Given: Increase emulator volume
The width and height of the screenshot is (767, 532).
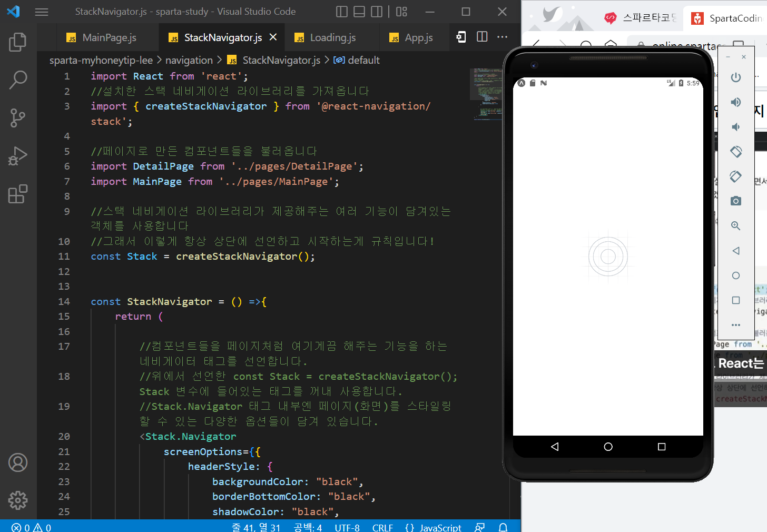Looking at the screenshot, I should [736, 102].
